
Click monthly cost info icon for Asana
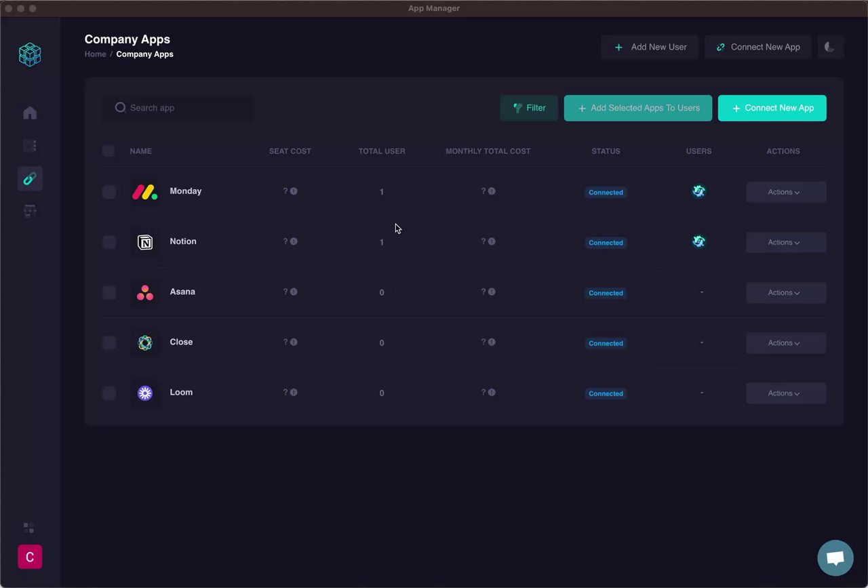(x=492, y=292)
